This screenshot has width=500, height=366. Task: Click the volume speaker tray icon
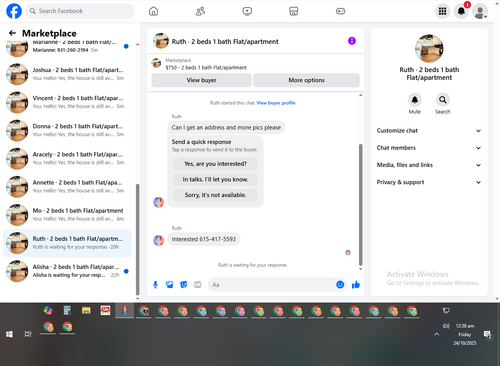[446, 326]
